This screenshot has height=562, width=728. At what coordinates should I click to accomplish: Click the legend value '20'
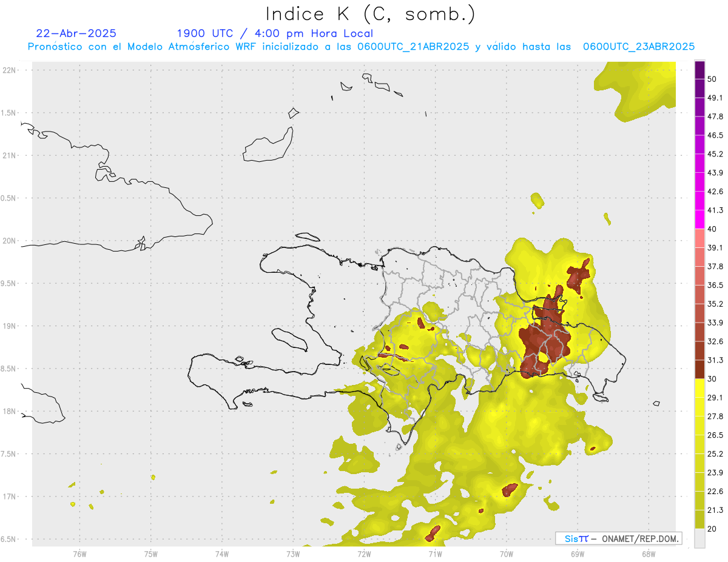pos(712,529)
